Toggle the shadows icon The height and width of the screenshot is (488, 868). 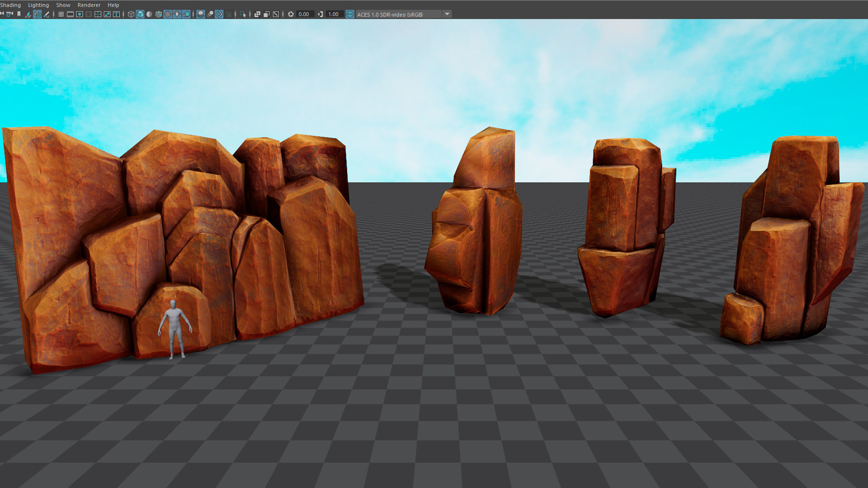[x=186, y=14]
